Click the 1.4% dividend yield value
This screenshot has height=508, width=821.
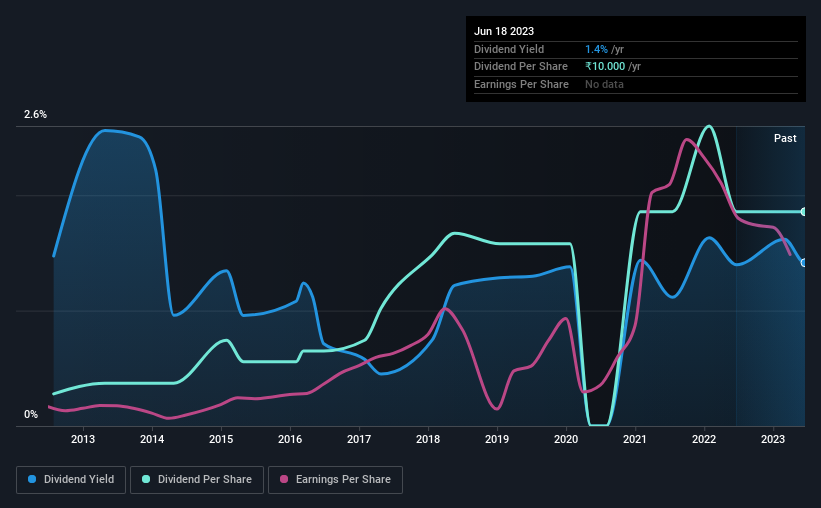pos(596,49)
